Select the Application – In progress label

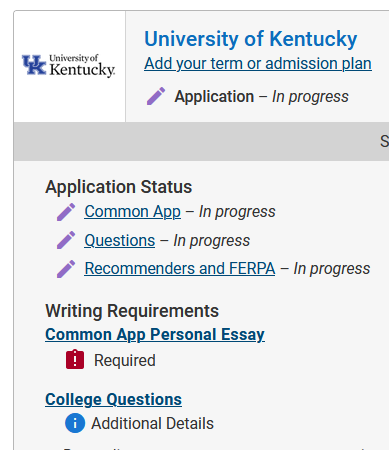[262, 97]
